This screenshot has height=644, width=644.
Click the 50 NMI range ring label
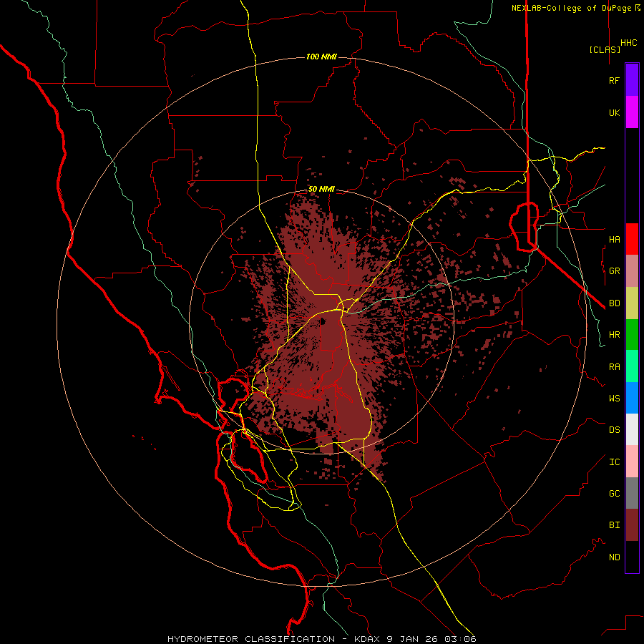pyautogui.click(x=321, y=190)
